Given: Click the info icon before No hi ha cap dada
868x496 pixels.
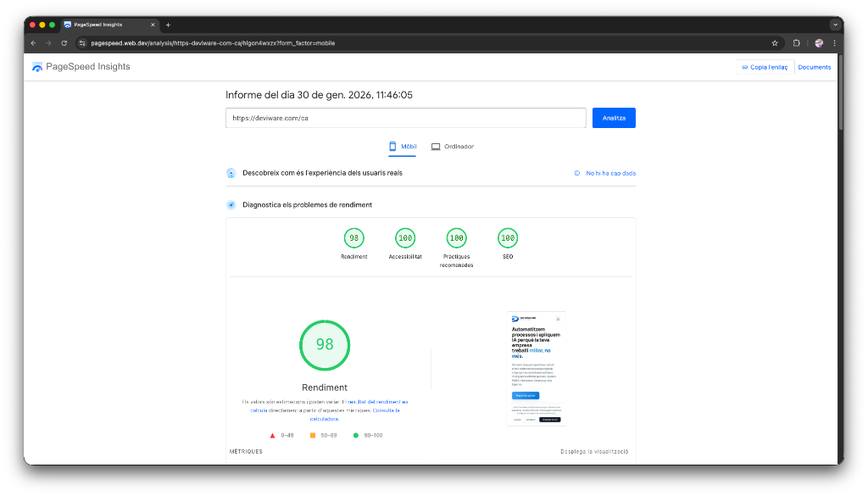Looking at the screenshot, I should point(576,173).
